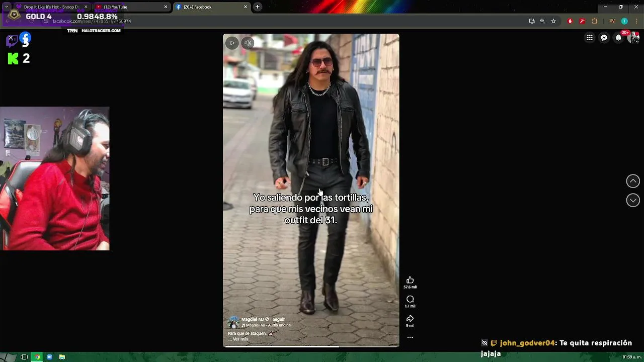Open the reel's comments bubble icon

pos(410,299)
